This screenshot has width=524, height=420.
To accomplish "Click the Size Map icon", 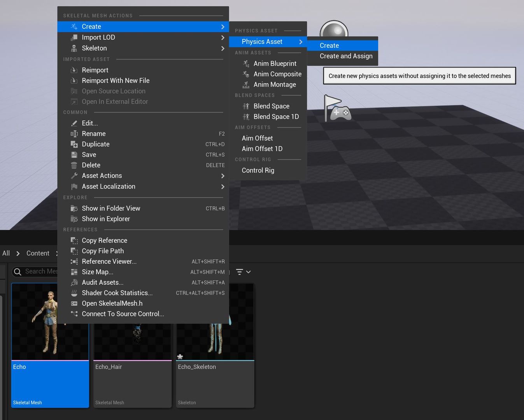I will [x=74, y=271].
